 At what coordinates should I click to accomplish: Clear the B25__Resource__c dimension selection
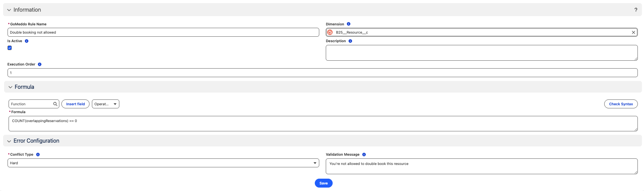(633, 32)
